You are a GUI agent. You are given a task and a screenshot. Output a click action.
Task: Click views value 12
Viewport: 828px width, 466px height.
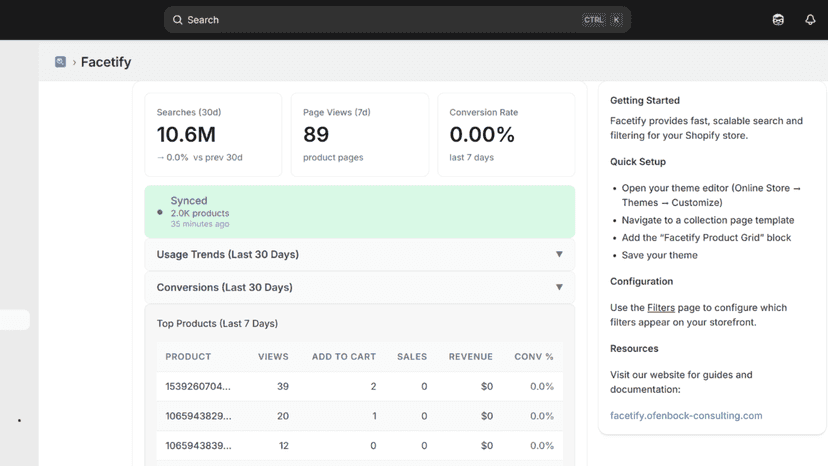click(284, 445)
